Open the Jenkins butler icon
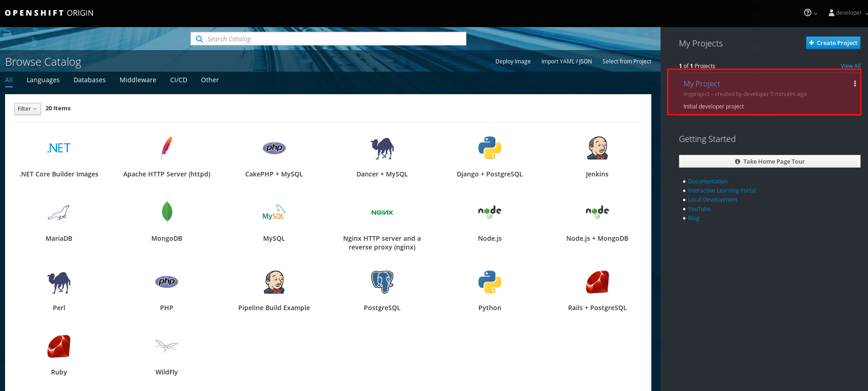 (598, 148)
